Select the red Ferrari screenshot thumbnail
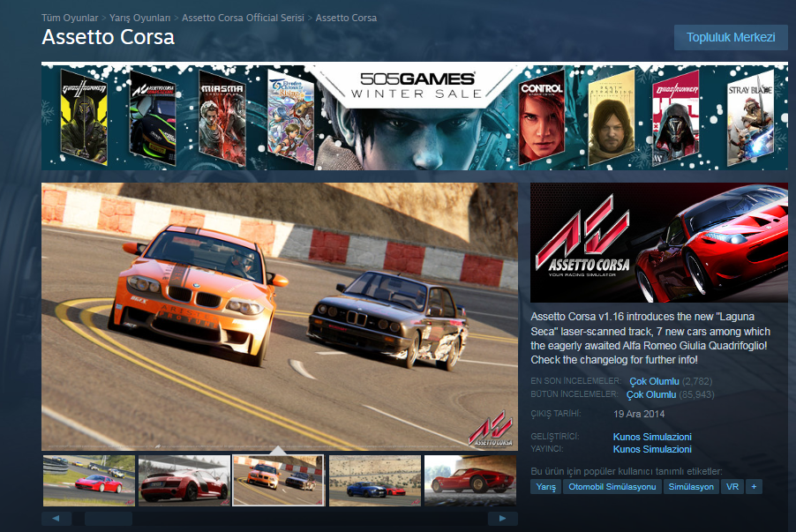This screenshot has height=532, width=796. tap(89, 481)
